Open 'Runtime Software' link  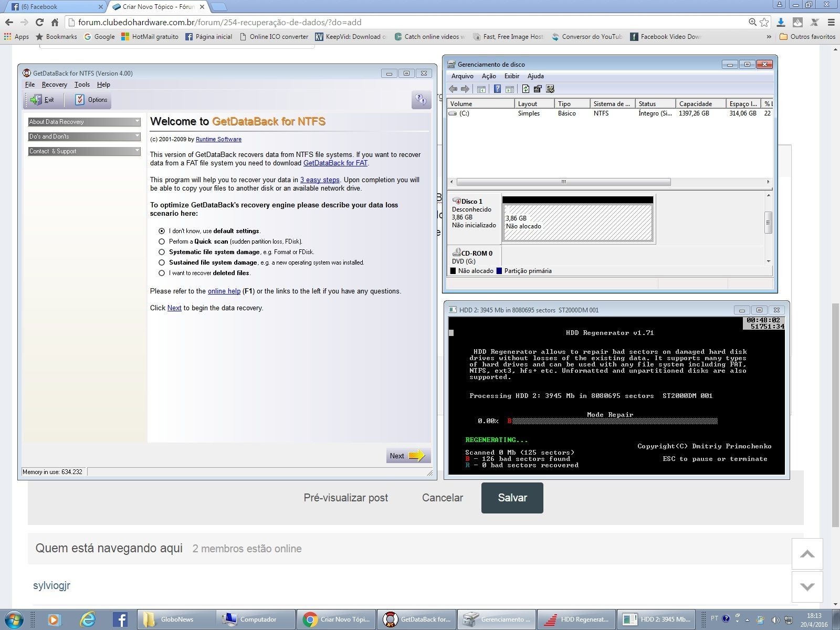[x=218, y=139]
